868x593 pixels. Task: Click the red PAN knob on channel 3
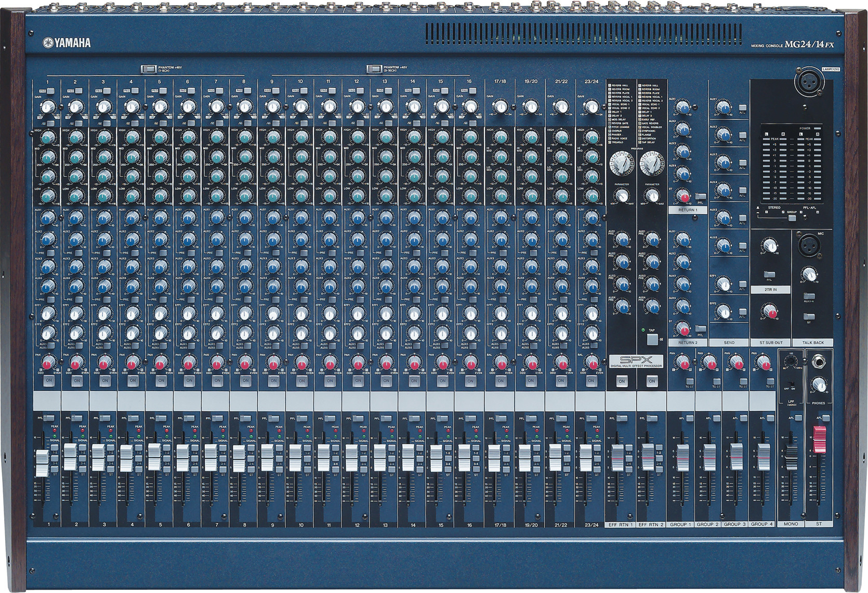tap(104, 363)
